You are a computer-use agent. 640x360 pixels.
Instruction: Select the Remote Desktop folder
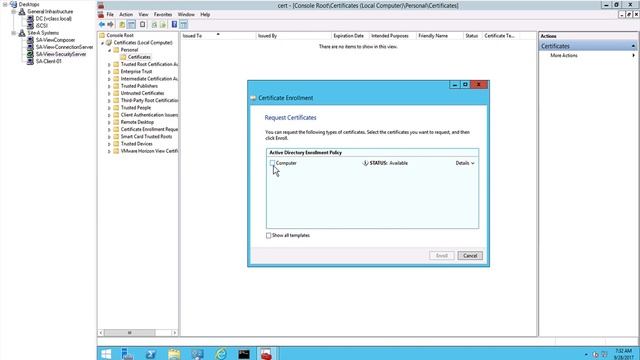coord(137,122)
